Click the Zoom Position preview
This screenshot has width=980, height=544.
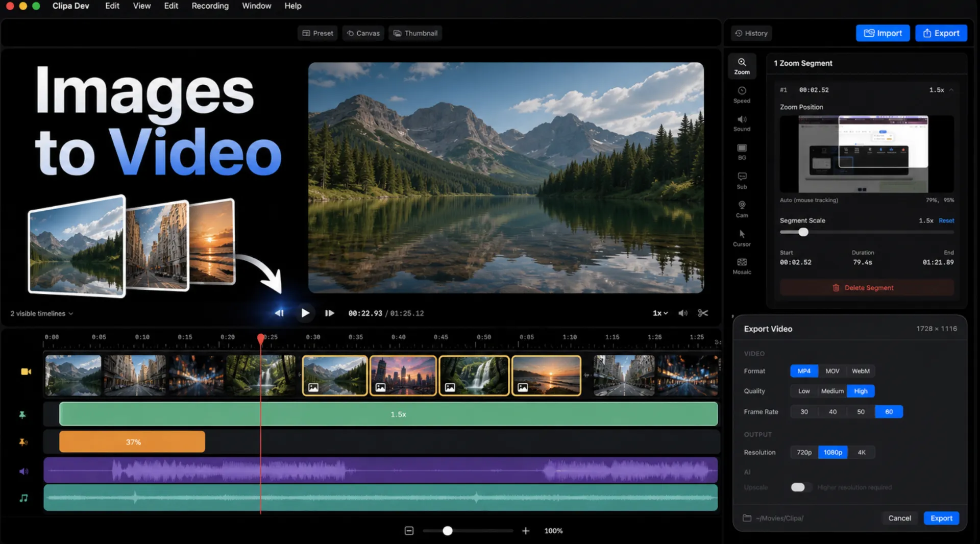[867, 154]
